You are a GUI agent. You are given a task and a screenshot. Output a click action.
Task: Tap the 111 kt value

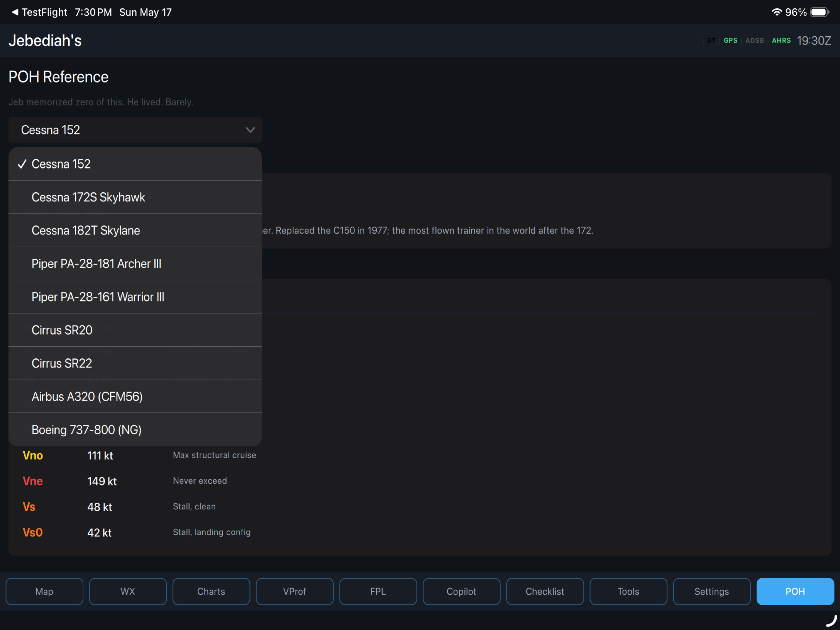click(x=100, y=456)
